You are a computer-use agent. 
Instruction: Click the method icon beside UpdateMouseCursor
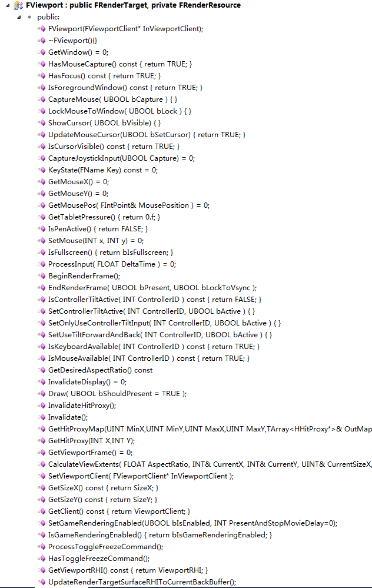coord(41,135)
